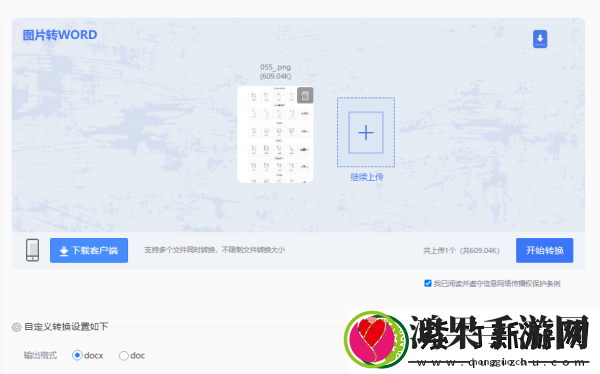The image size is (600, 374).
Task: Click the 开始转换 button
Action: (544, 250)
